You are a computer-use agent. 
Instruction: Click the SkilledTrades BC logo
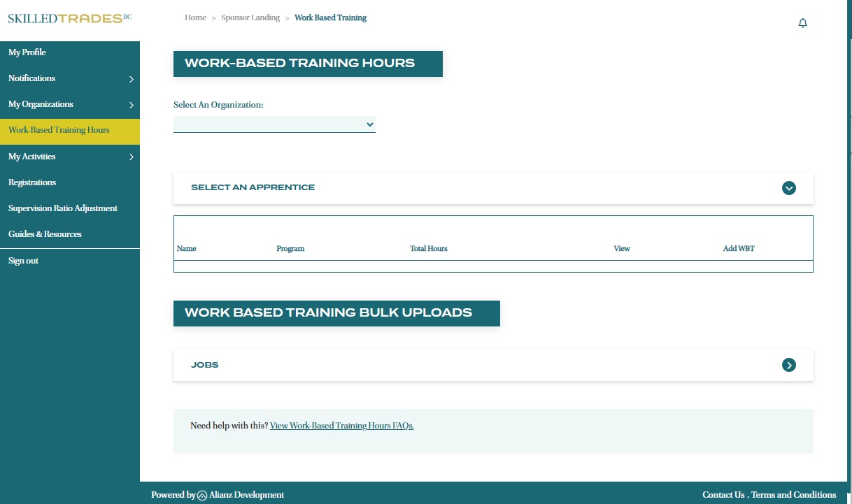69,18
